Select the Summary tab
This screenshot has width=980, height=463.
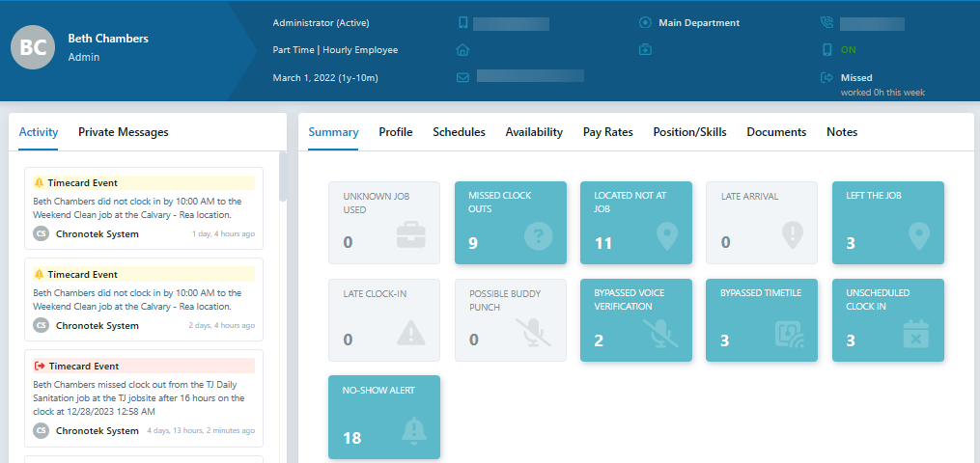(334, 132)
